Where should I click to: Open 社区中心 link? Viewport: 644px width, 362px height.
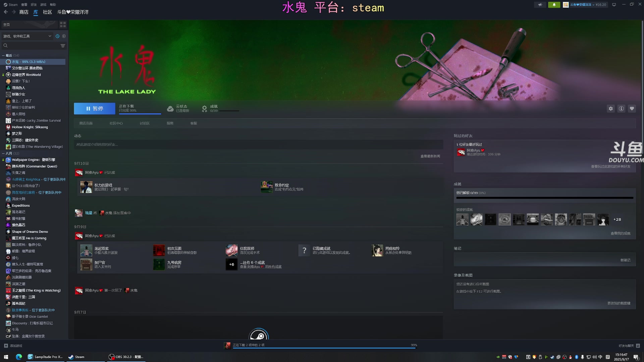click(x=116, y=123)
